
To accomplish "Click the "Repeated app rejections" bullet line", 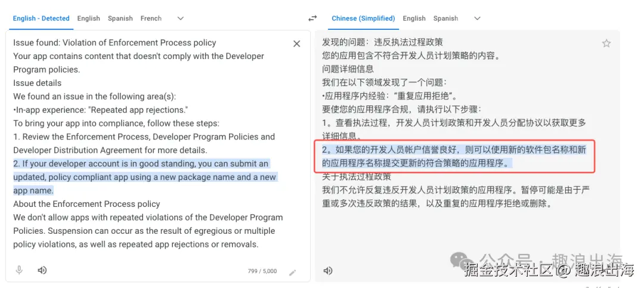I will 101,110.
